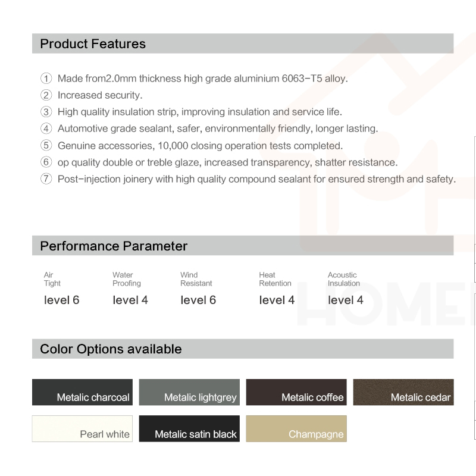The image size is (476, 476).
Task: Click the circled number 1 bullet
Action: tap(46, 79)
